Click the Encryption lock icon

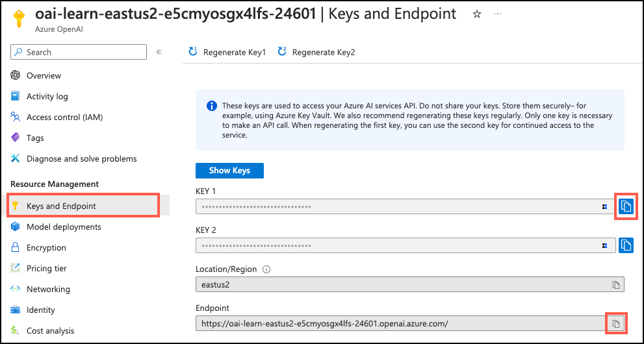pos(16,247)
